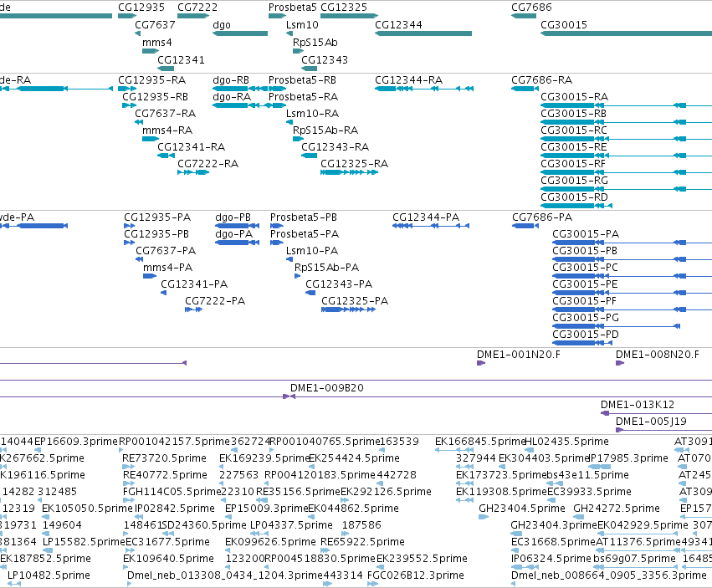Open the CG7222-PA protein label
The image size is (712, 588).
[215, 302]
